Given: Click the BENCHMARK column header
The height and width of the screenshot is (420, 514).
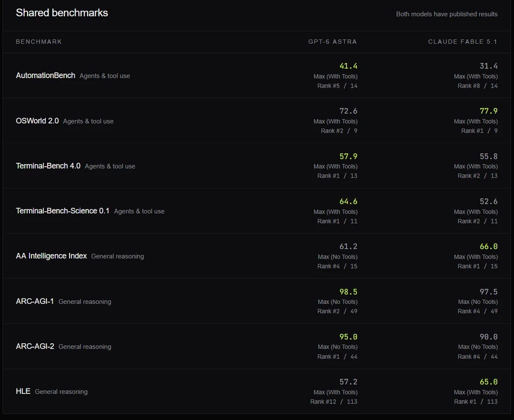Looking at the screenshot, I should click(x=39, y=41).
